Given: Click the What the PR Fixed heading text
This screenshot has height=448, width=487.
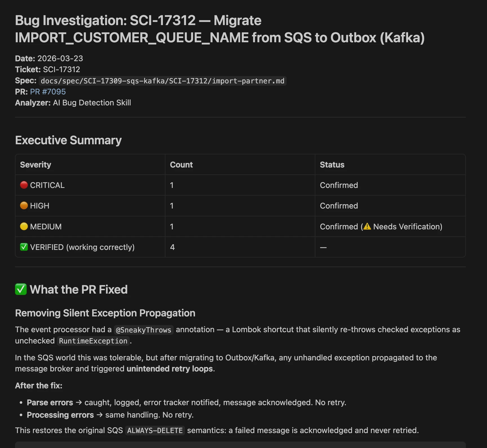Looking at the screenshot, I should (79, 289).
